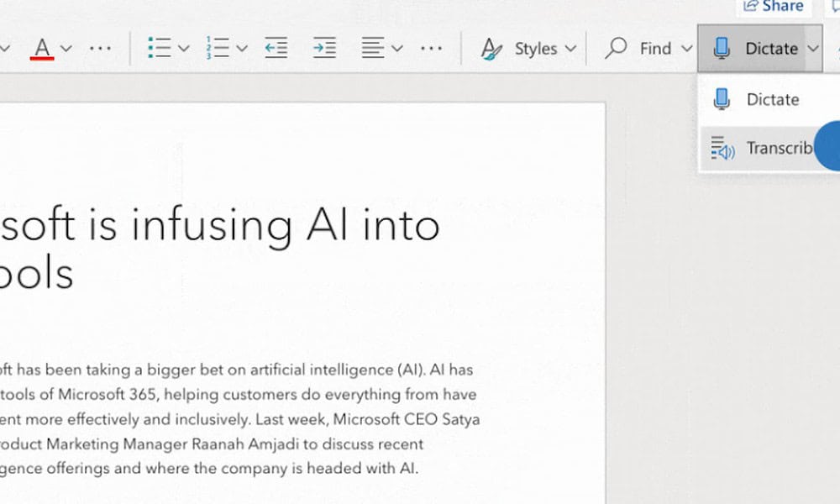Expand the Find options chevron

[687, 48]
